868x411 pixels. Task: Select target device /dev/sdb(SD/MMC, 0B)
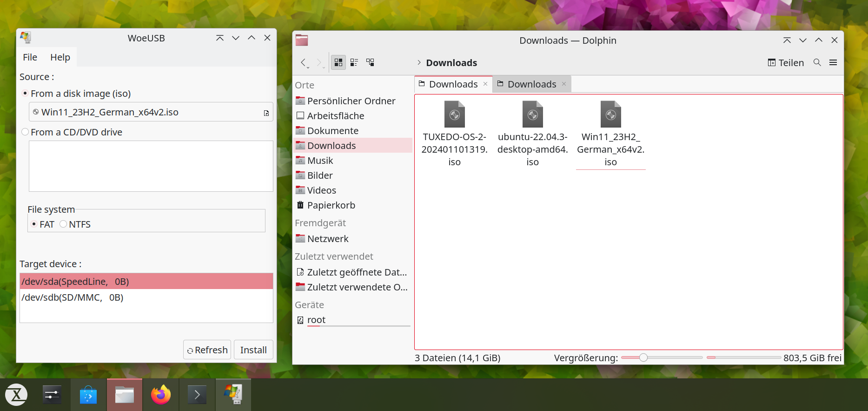point(146,297)
